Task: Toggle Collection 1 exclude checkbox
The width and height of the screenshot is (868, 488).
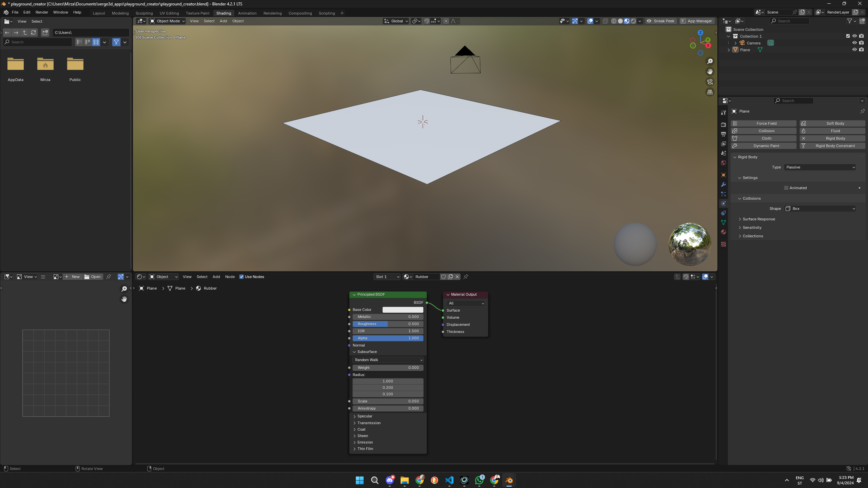Action: pos(848,36)
